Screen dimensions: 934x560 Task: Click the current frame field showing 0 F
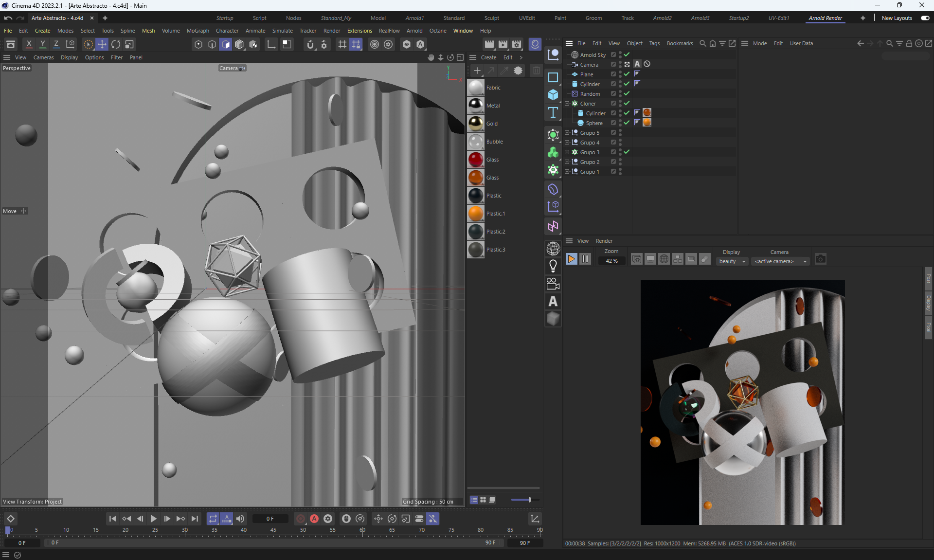(270, 519)
